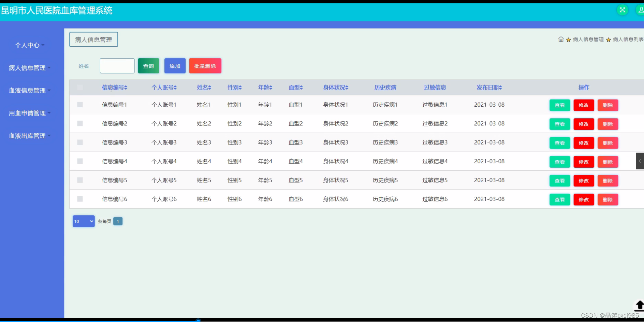The image size is (644, 322).
Task: Click cell 身体状况2 in the table
Action: point(335,123)
